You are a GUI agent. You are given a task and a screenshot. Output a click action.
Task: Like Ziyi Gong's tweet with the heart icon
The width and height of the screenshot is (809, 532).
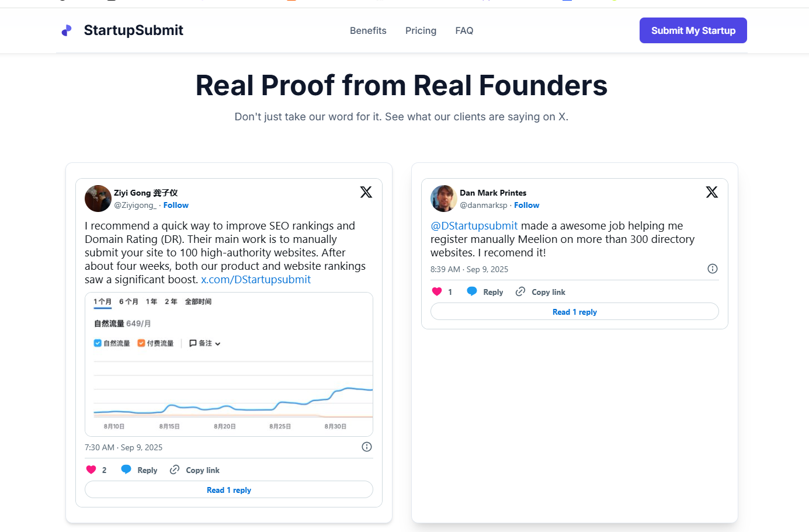click(92, 469)
